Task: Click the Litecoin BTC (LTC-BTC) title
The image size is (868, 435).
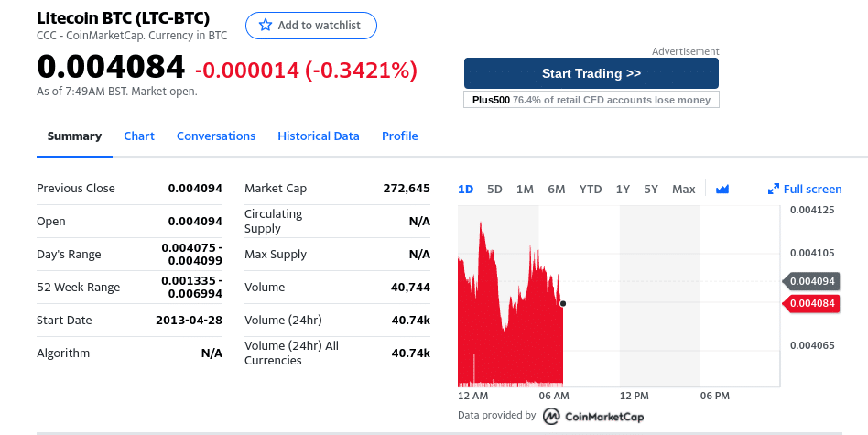Action: (x=123, y=18)
